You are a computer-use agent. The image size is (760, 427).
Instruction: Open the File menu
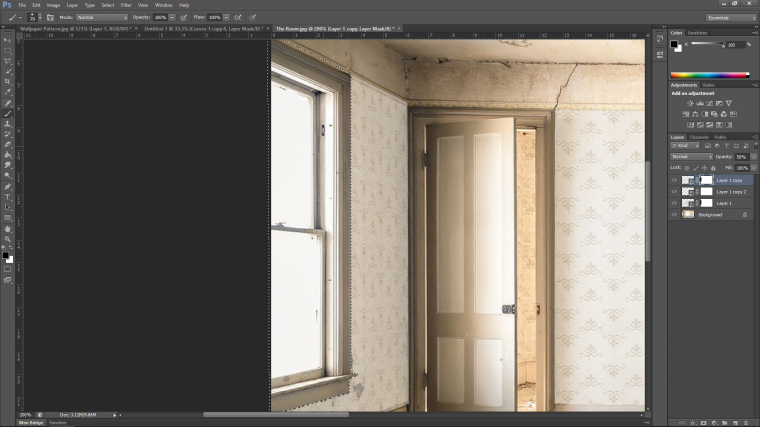click(x=22, y=5)
